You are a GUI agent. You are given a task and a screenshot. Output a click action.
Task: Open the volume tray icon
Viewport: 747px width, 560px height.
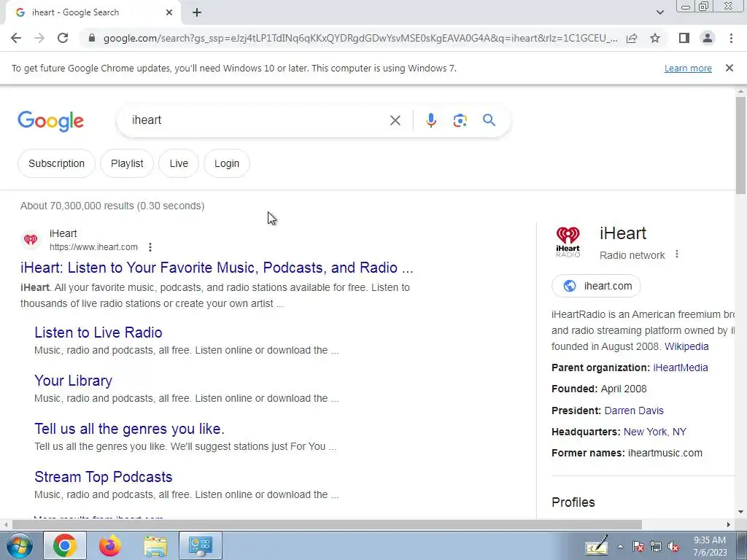[x=673, y=547]
